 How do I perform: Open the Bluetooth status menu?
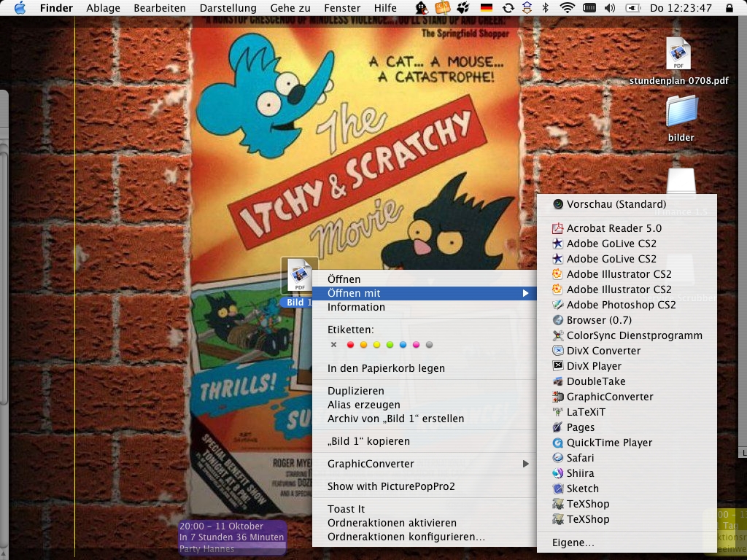546,7
